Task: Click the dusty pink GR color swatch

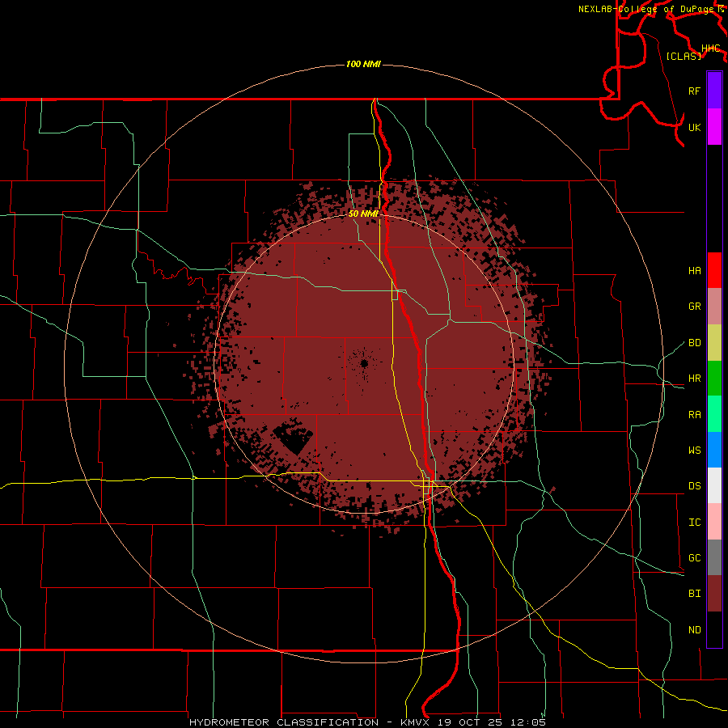Action: [x=714, y=307]
